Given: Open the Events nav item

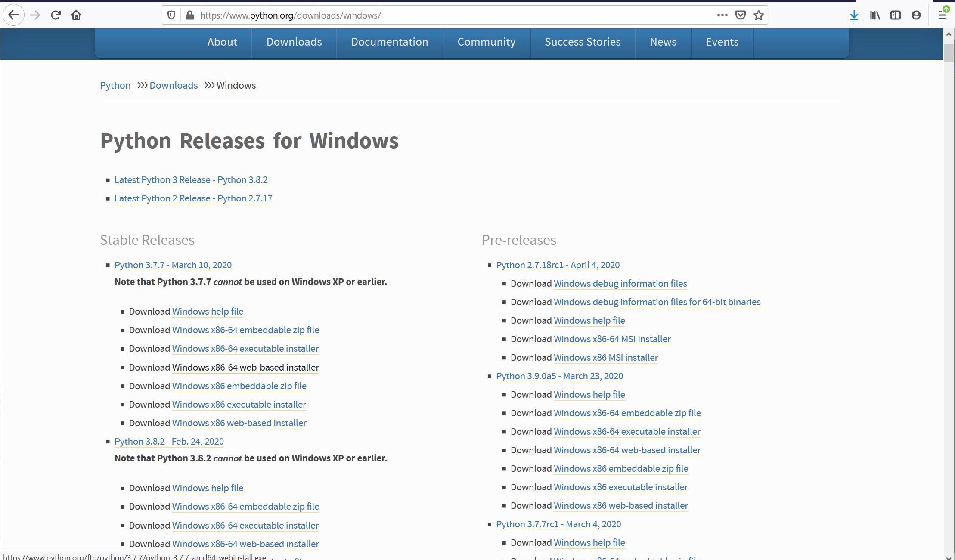Looking at the screenshot, I should click(x=722, y=42).
